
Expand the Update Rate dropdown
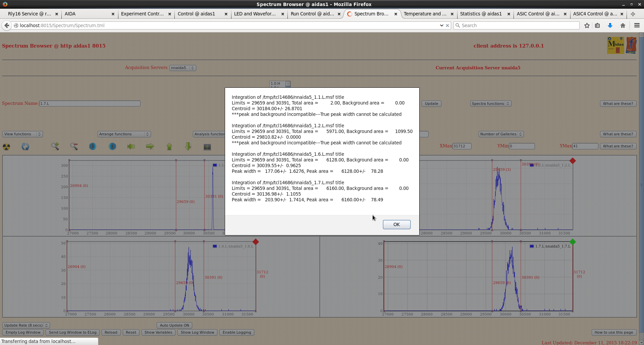26,325
